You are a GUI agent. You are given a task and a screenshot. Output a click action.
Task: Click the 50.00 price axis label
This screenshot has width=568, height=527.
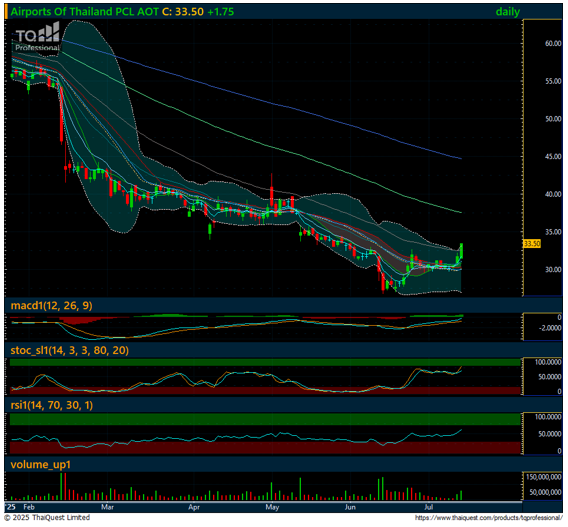click(553, 119)
